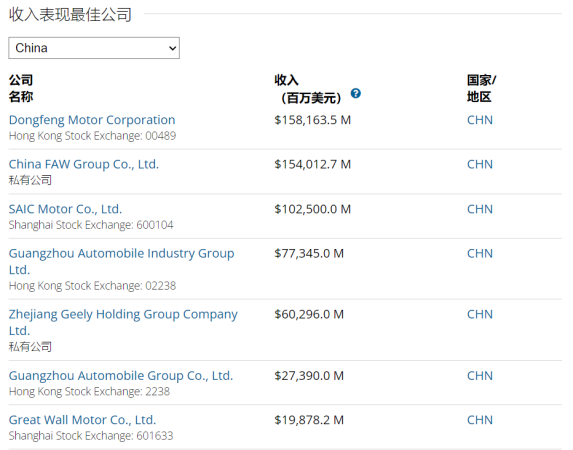
Task: Click CHN link in Great Wall Motor row
Action: 480,420
